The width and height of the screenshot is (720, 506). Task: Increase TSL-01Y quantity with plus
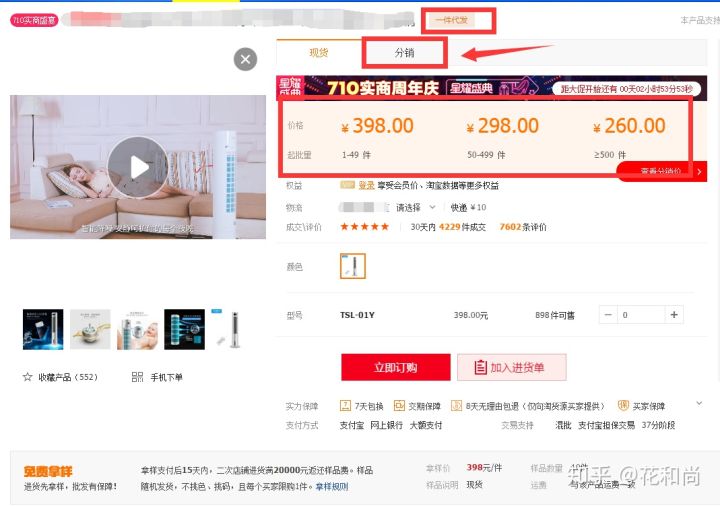(674, 315)
